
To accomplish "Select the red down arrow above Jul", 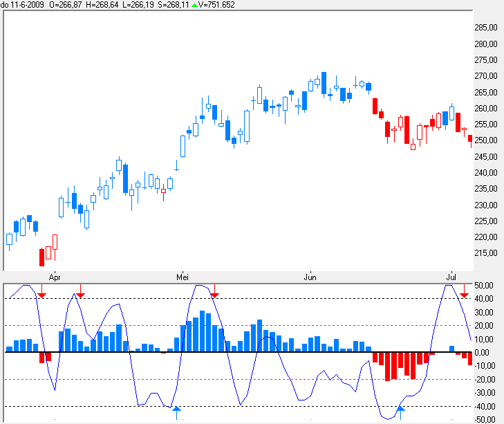I will [464, 293].
